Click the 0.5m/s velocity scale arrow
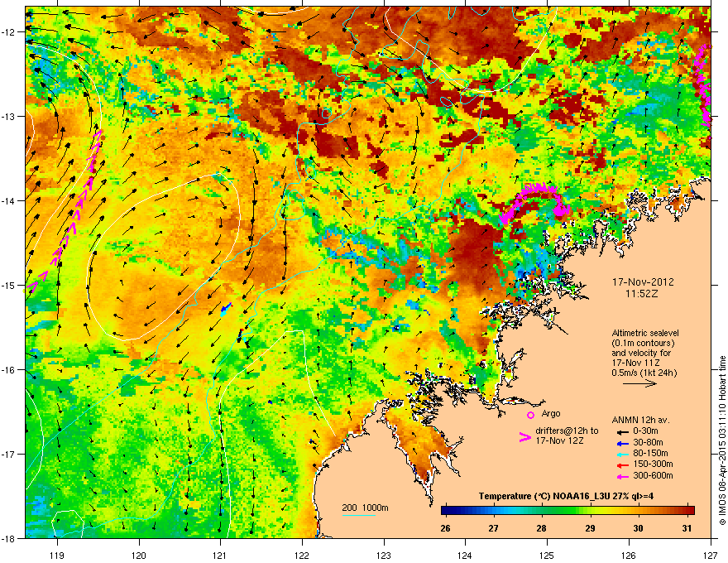This screenshot has width=728, height=563. pos(639,383)
